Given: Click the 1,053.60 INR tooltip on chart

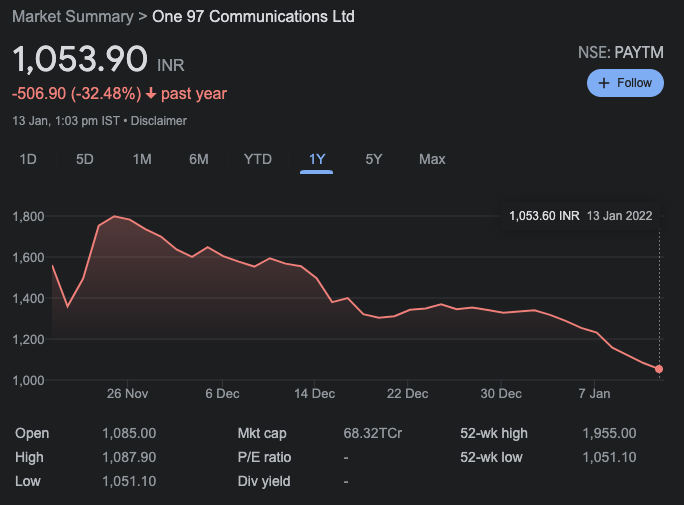Looking at the screenshot, I should (581, 216).
